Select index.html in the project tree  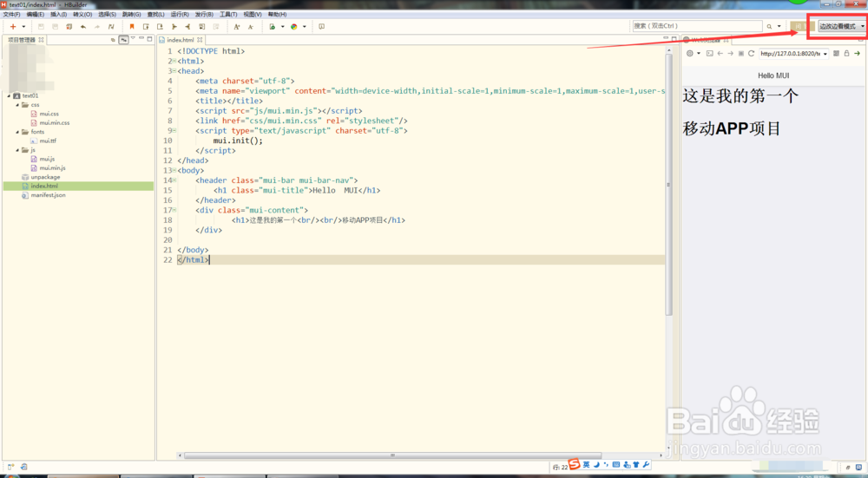click(x=44, y=186)
